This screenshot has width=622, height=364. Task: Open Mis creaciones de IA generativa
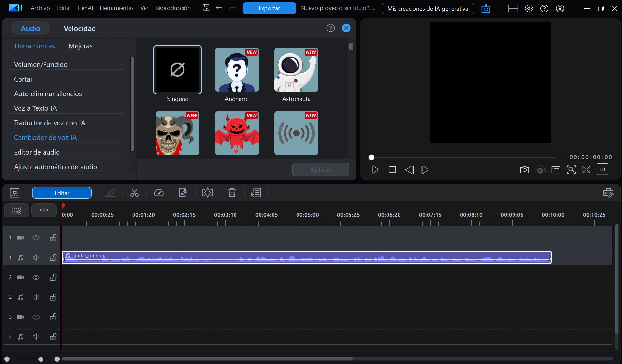[428, 8]
